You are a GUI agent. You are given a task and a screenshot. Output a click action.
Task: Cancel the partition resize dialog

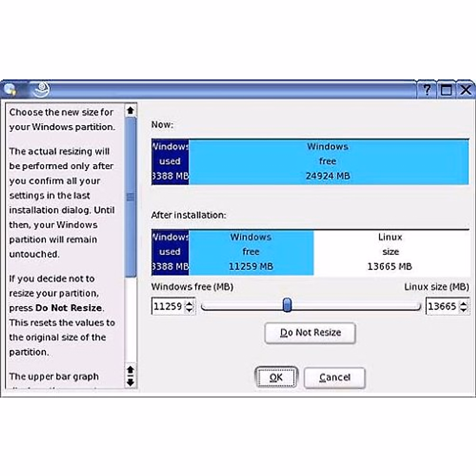(x=334, y=377)
